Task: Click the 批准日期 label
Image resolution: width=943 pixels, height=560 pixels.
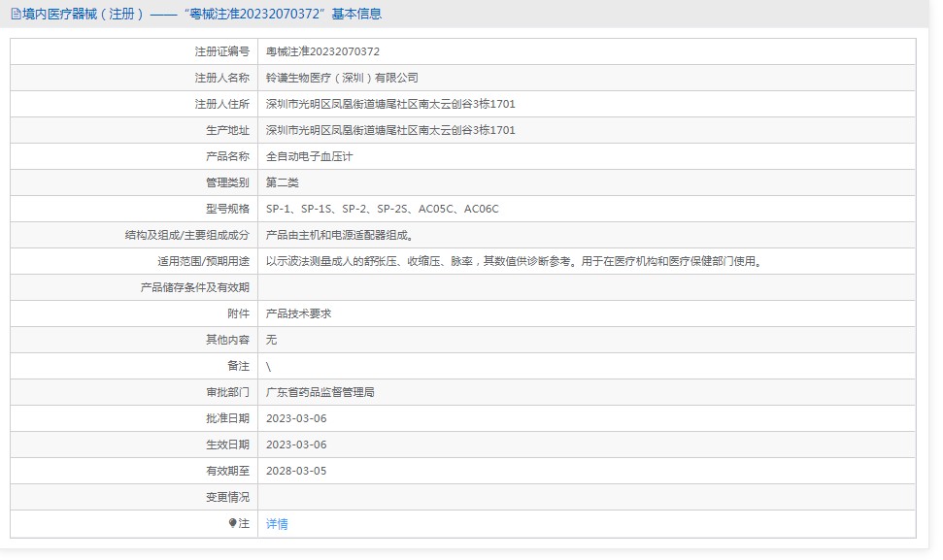Action: point(227,419)
